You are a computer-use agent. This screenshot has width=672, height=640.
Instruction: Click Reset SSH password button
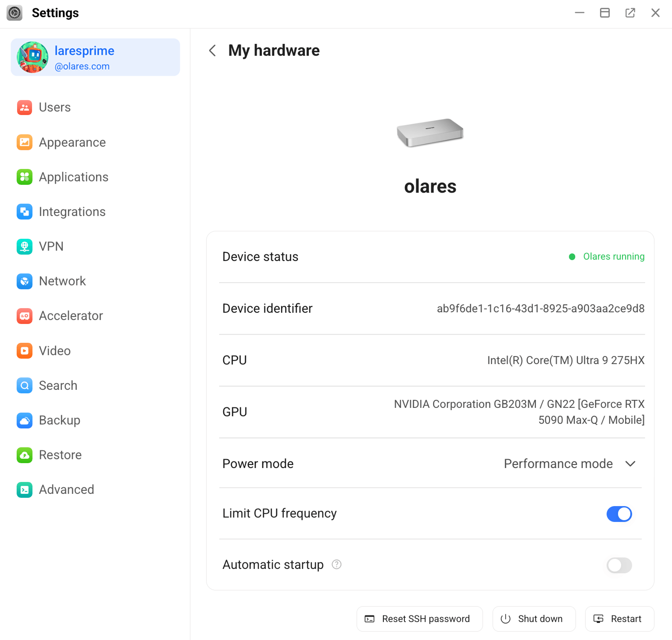[420, 619]
